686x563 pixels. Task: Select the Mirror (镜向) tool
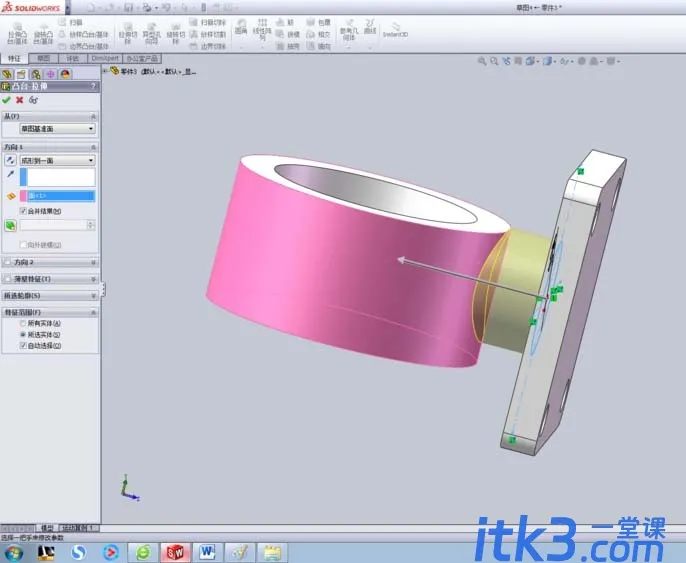[x=318, y=46]
